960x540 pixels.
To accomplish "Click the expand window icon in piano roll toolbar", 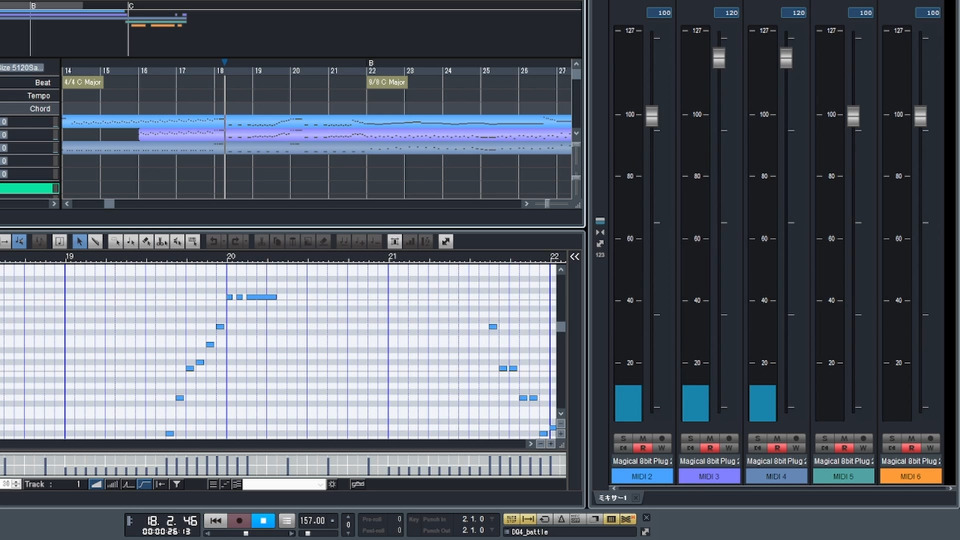I will (x=446, y=242).
